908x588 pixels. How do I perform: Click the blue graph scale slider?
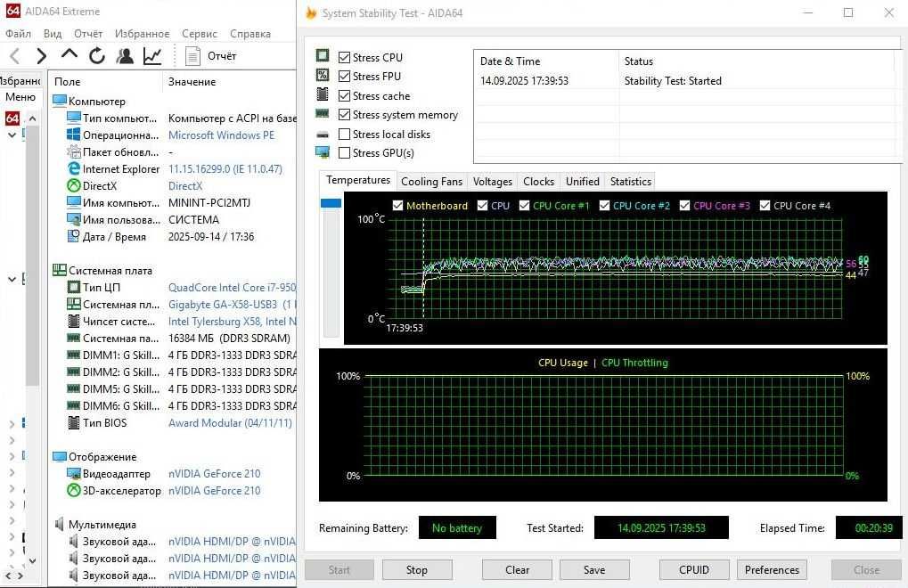pyautogui.click(x=331, y=203)
